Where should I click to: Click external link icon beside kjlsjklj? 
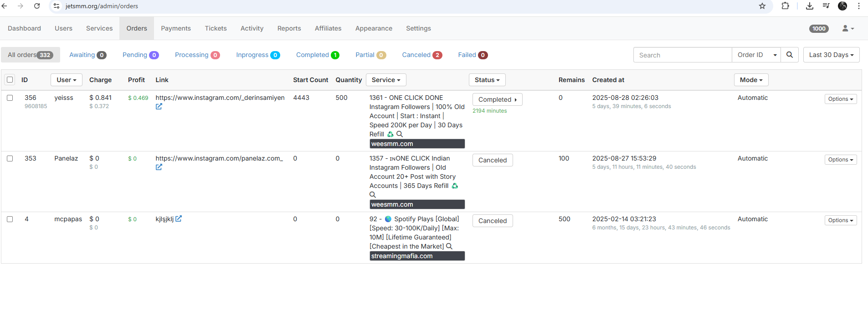(x=179, y=219)
